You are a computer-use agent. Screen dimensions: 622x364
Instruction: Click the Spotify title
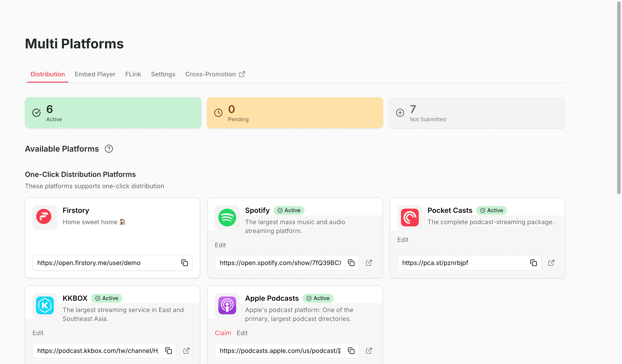coord(257,210)
